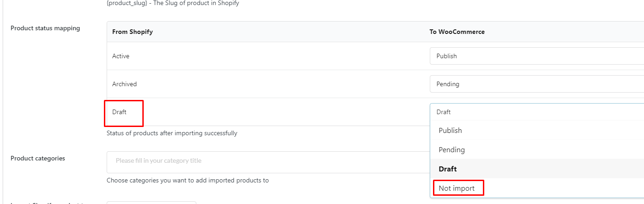Click the 'Choose categories you want' help text

pos(188,181)
